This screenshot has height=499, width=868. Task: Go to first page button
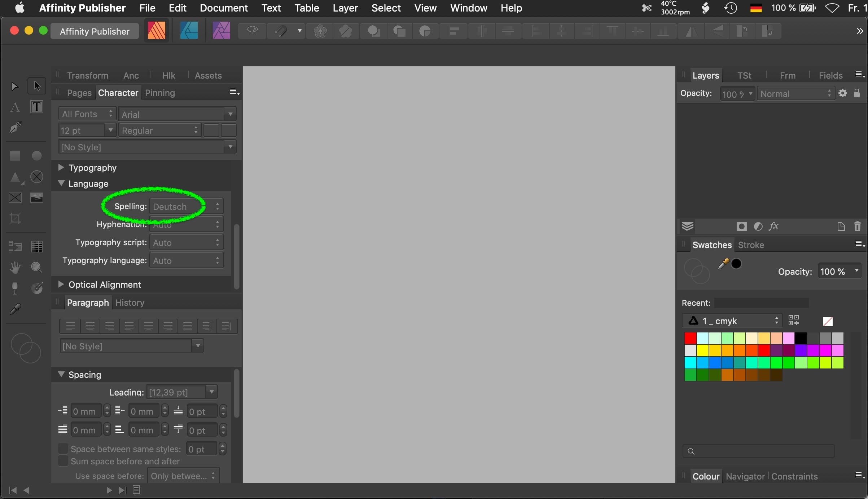click(x=13, y=490)
